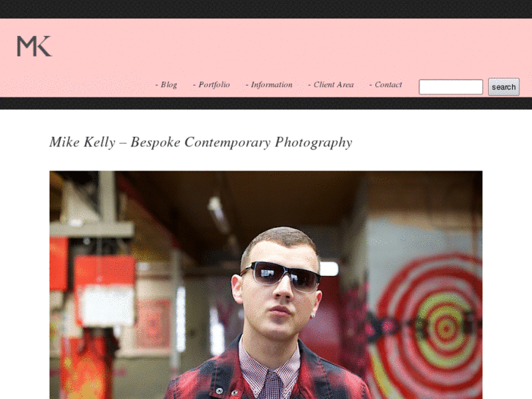Click the man's sunglasses in the photo
532x399 pixels.
click(x=280, y=276)
